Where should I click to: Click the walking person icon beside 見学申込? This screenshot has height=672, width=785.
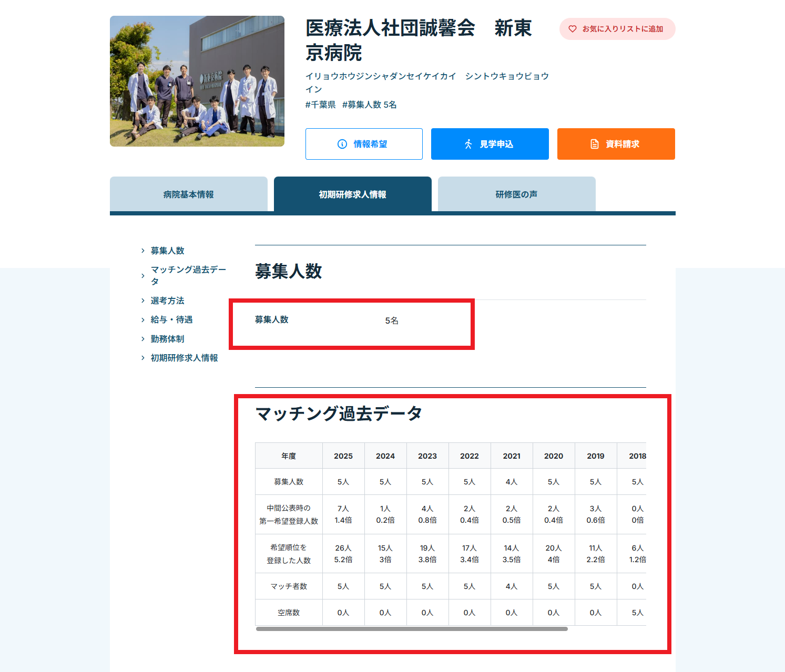point(468,144)
